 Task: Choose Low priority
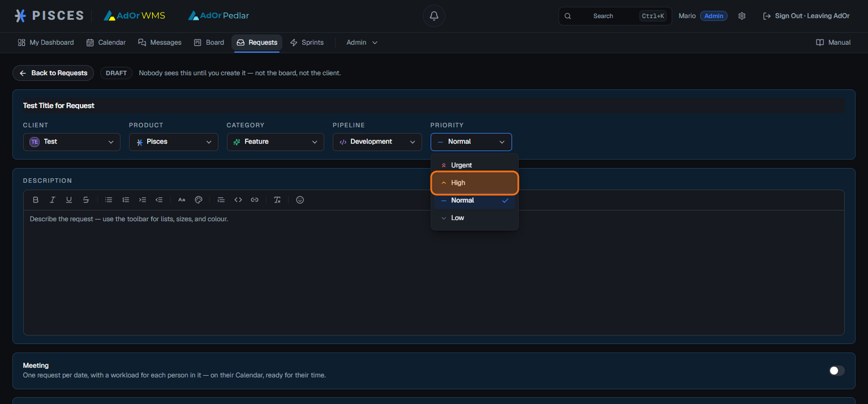tap(475, 218)
